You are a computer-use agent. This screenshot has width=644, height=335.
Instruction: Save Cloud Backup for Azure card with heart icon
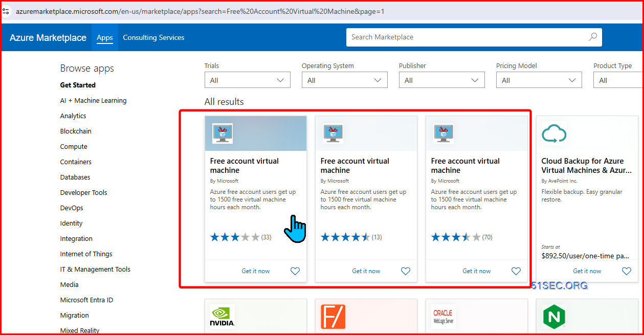coord(627,271)
